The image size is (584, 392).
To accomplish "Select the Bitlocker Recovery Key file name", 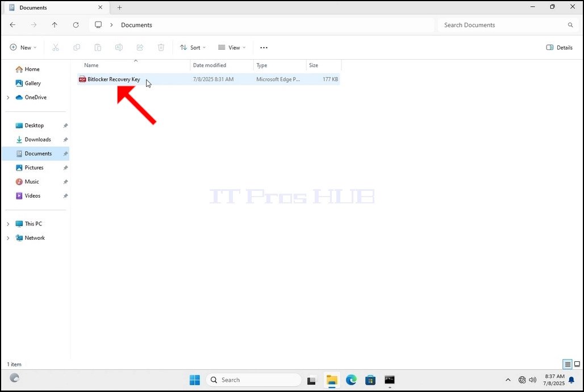I will point(114,80).
